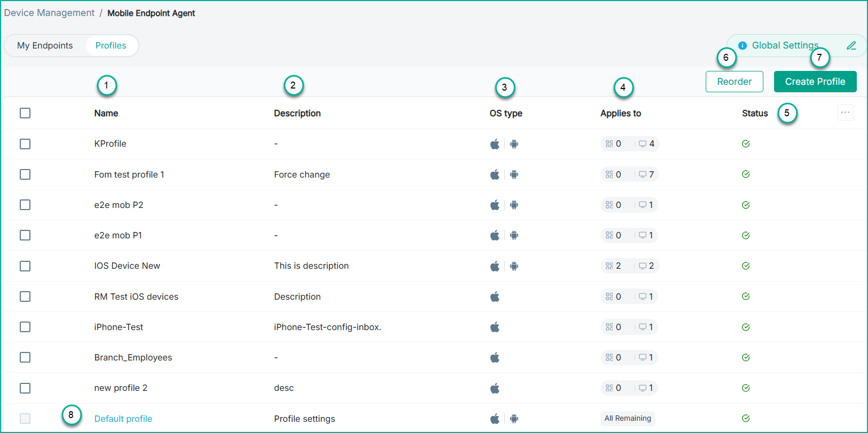Select the Profiles tab
This screenshot has width=868, height=433.
click(x=111, y=46)
